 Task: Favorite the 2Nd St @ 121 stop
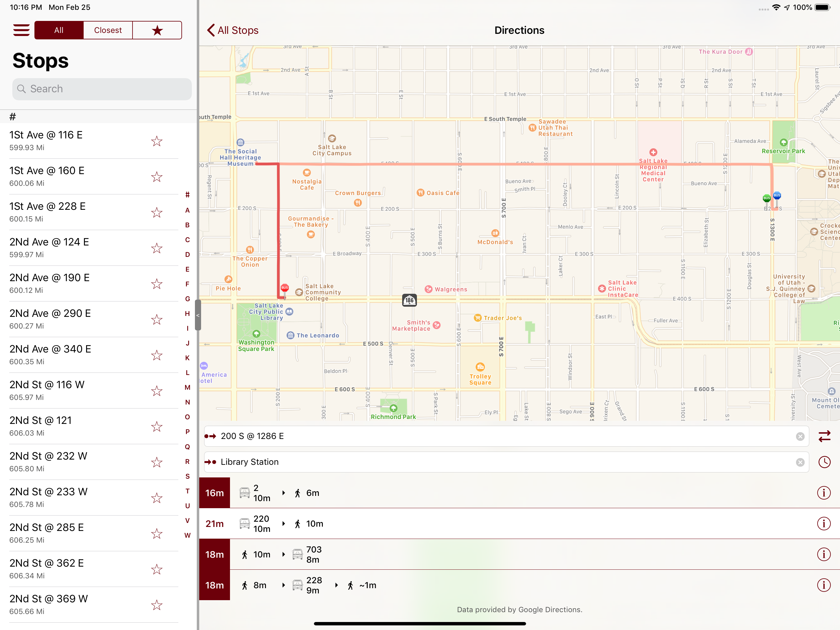point(157,427)
